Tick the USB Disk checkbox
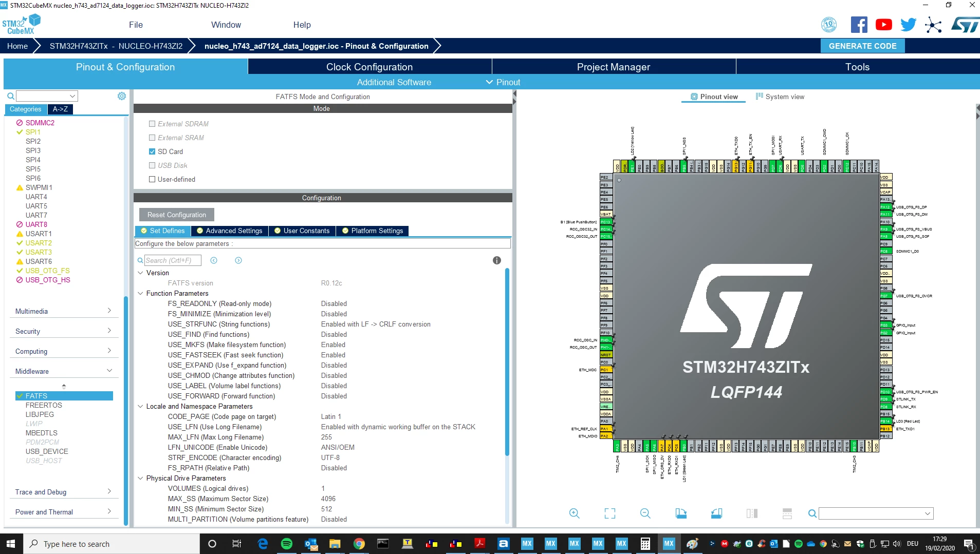Screen dimensions: 980x554 tap(152, 165)
